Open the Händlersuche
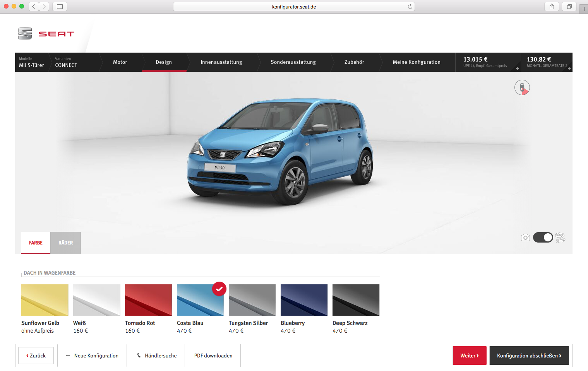The width and height of the screenshot is (588, 371). [156, 356]
